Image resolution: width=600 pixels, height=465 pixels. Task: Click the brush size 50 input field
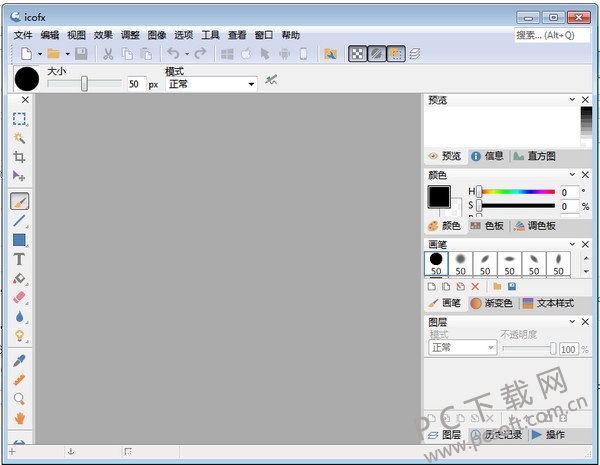137,84
